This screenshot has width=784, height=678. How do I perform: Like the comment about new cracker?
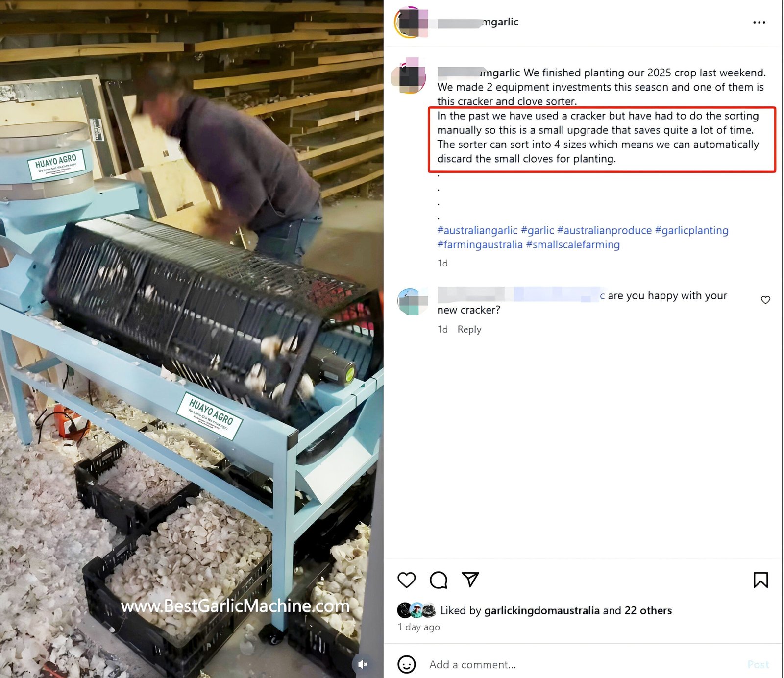[x=765, y=300]
